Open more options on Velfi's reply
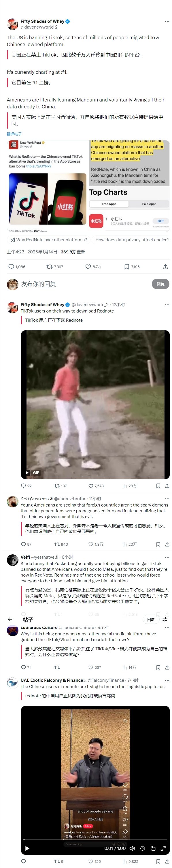Image resolution: width=172 pixels, height=868 pixels. click(x=167, y=557)
